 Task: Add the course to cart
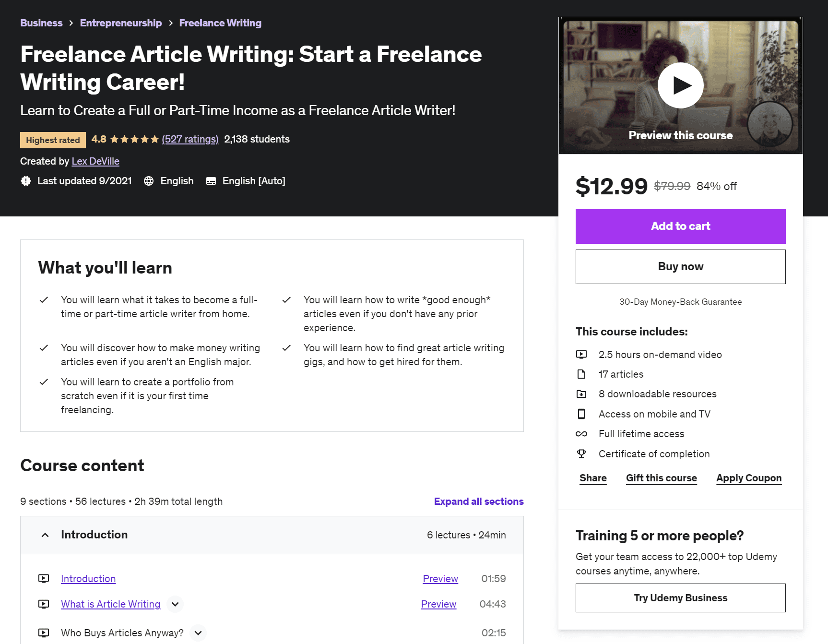pos(680,226)
